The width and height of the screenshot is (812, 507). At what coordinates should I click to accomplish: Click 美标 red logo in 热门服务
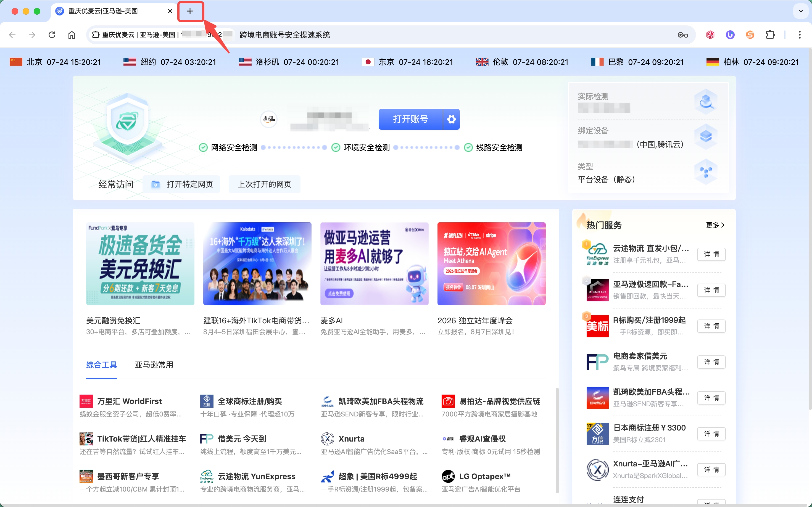(597, 326)
